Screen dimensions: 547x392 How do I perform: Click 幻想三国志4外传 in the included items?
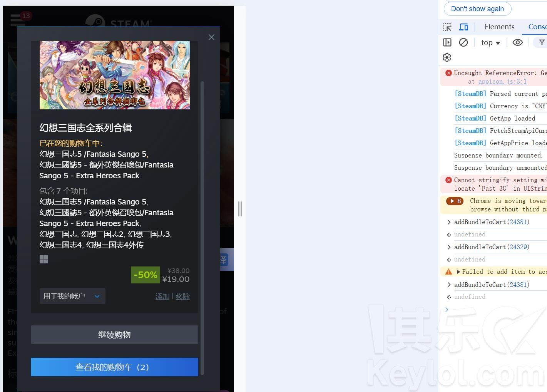point(115,245)
